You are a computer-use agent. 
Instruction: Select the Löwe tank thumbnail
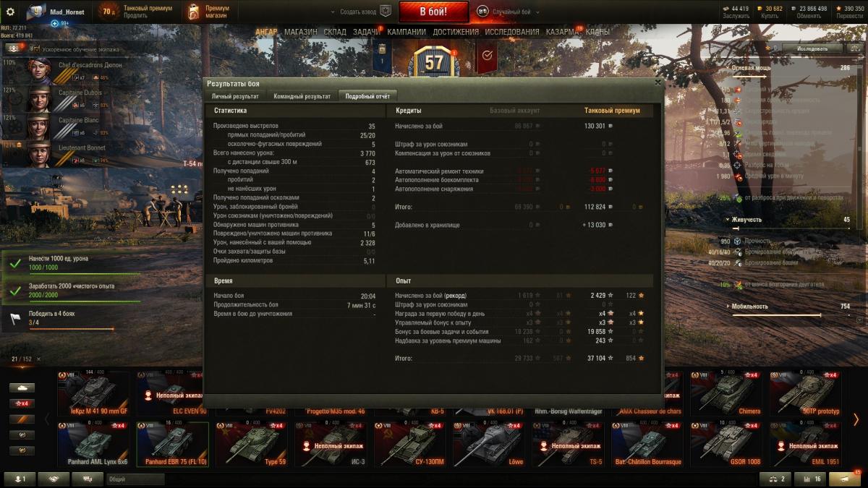coord(489,444)
